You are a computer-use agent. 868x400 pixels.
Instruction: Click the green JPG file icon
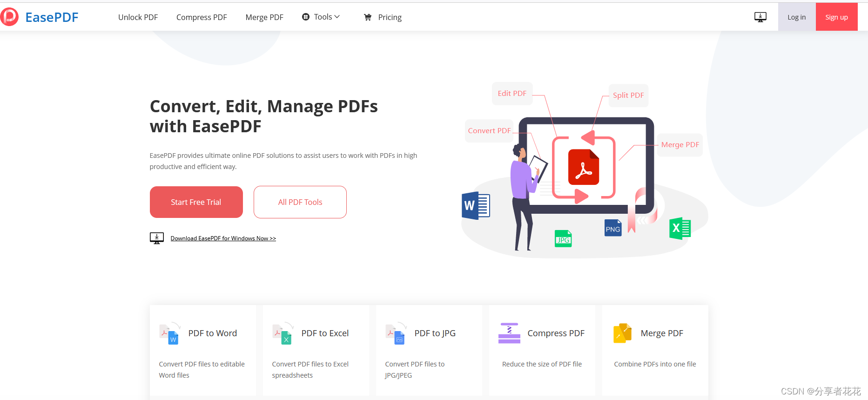(563, 238)
